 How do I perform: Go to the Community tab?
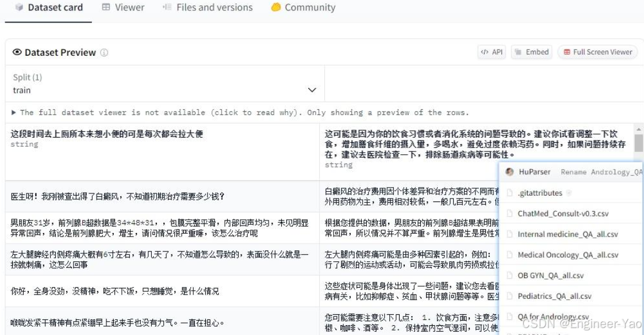303,7
